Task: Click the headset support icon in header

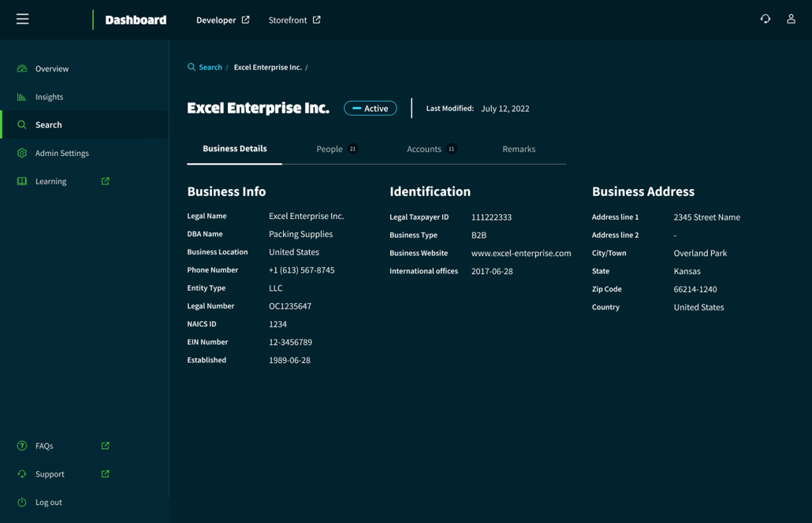Action: point(765,19)
